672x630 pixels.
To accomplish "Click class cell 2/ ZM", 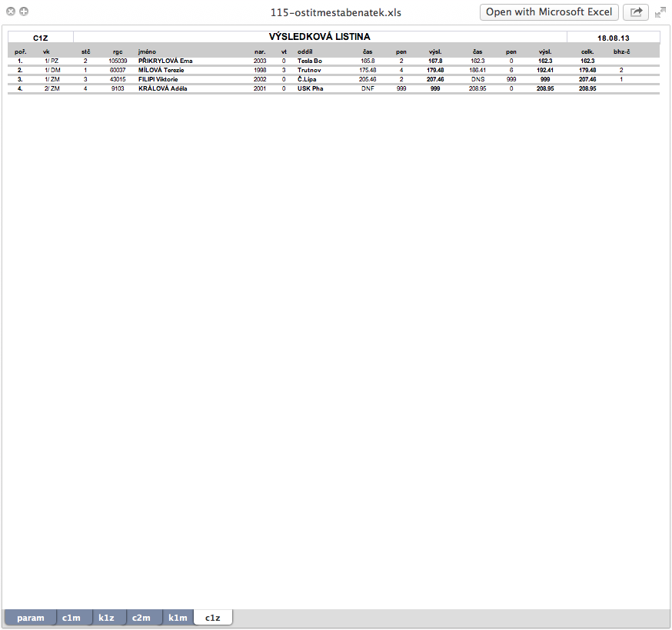I will click(x=52, y=88).
